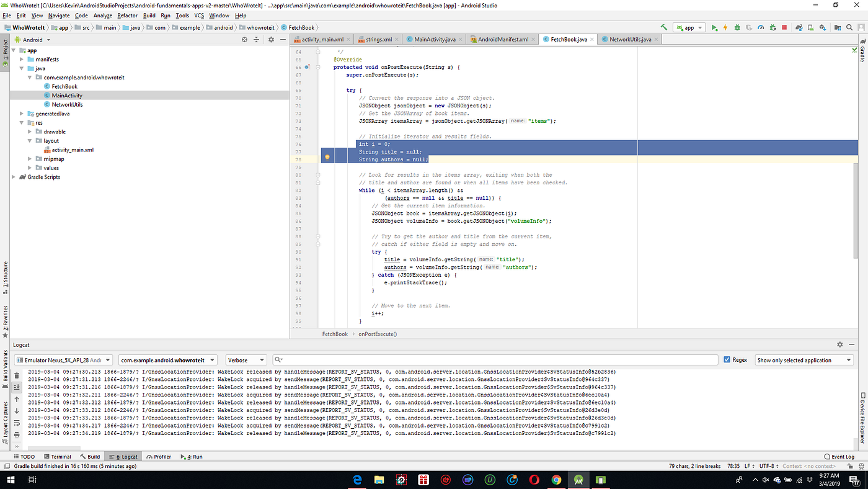Screen dimensions: 868x489
Task: Uncheck the Regex checkbox in Logcat
Action: (727, 359)
